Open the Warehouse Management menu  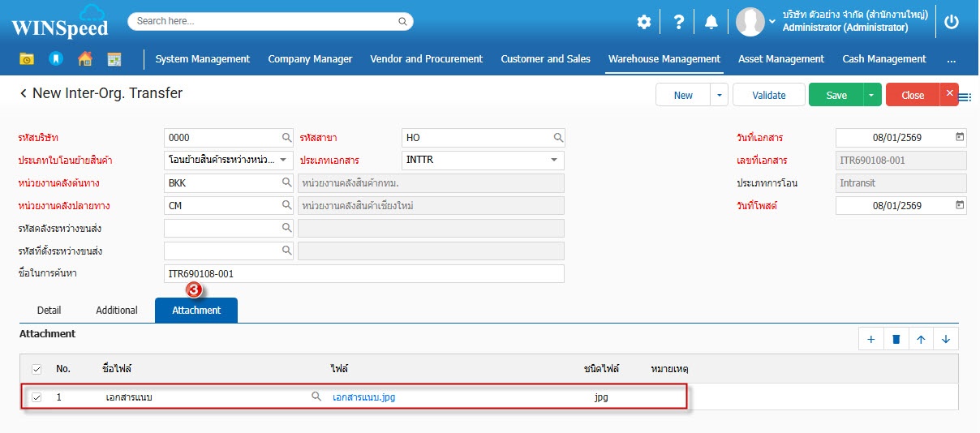[x=664, y=59]
